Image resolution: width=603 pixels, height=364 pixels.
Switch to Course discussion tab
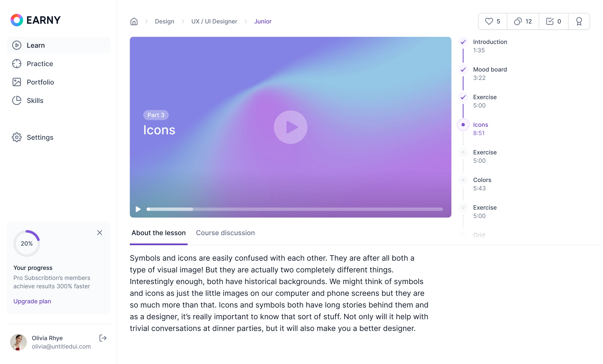pos(225,233)
